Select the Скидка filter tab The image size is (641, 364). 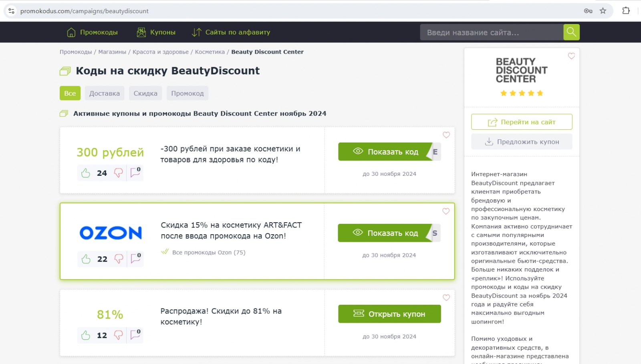[145, 93]
